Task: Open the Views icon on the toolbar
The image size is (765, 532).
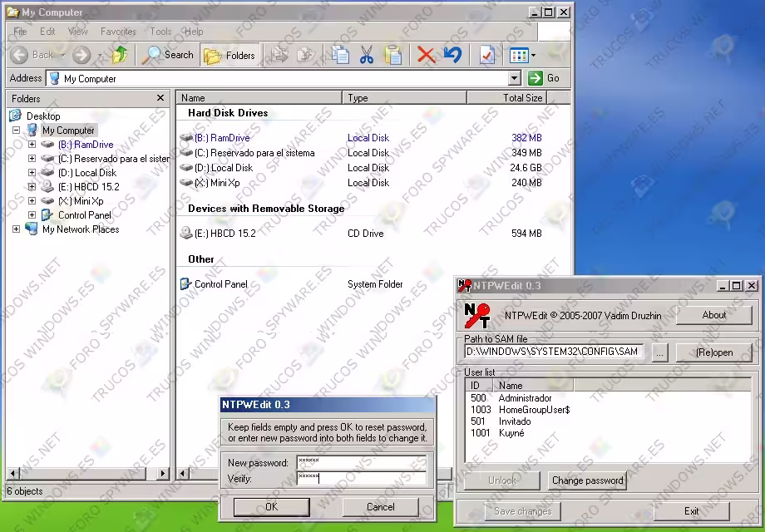Action: point(519,55)
